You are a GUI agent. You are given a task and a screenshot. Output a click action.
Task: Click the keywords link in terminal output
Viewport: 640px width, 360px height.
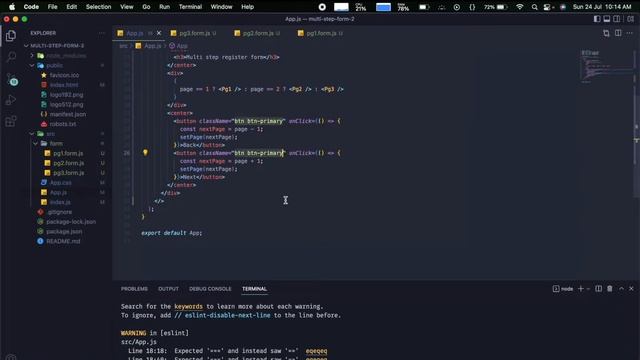click(x=188, y=307)
